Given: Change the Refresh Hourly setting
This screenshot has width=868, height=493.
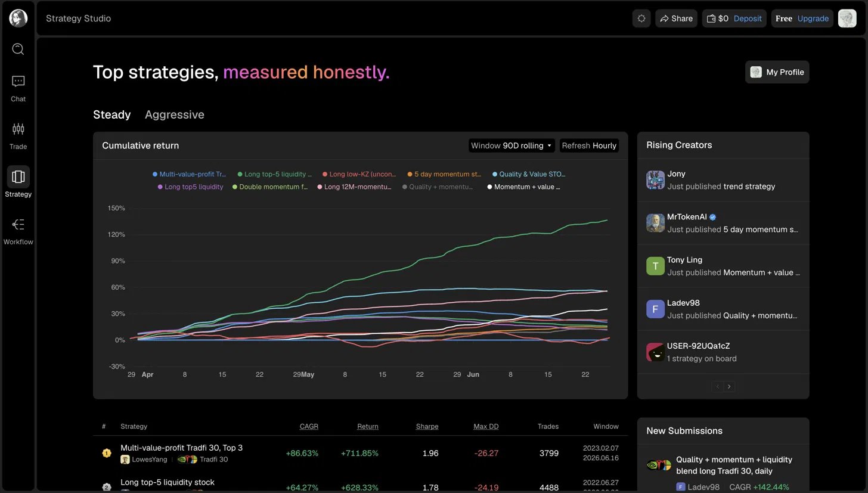Looking at the screenshot, I should [x=589, y=145].
